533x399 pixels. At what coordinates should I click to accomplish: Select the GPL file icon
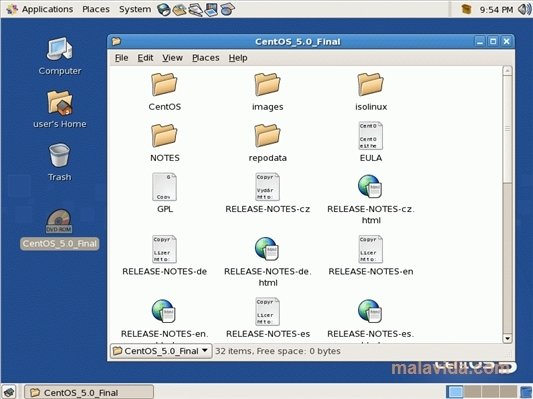[x=165, y=187]
